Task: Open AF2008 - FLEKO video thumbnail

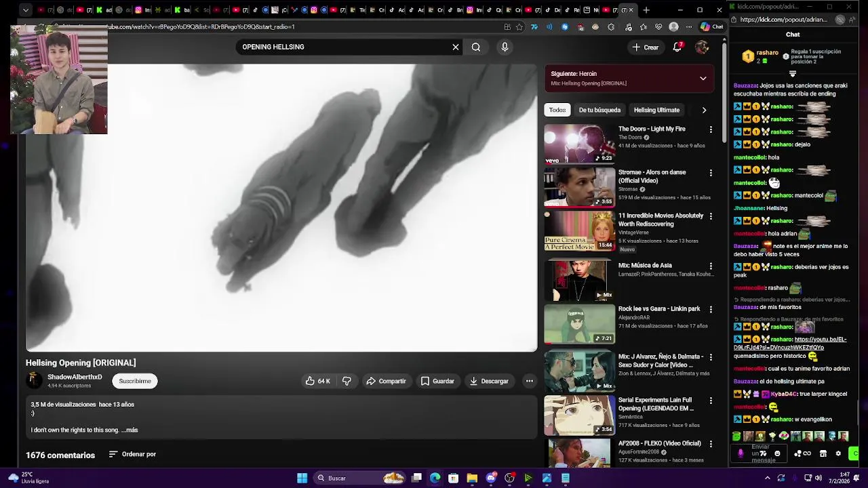Action: (579, 453)
